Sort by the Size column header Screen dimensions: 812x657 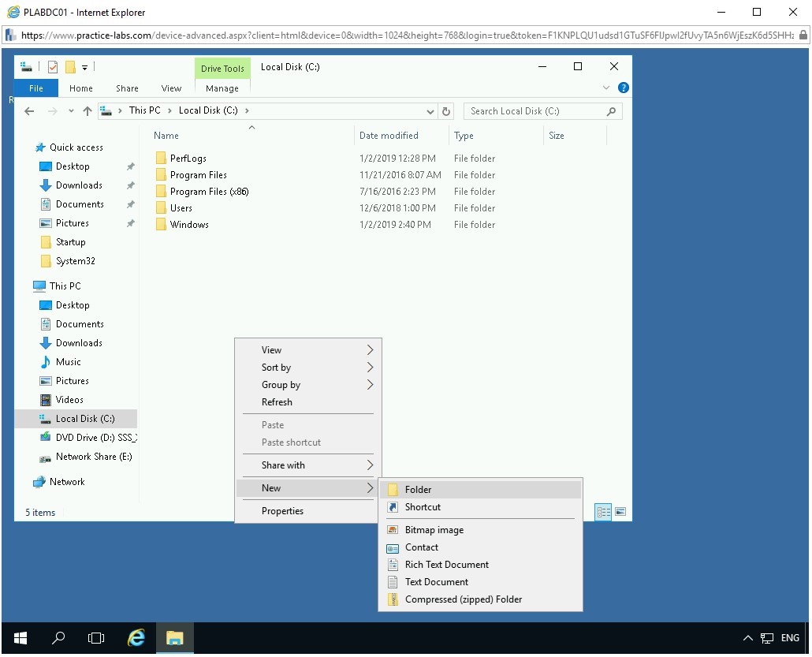point(556,135)
